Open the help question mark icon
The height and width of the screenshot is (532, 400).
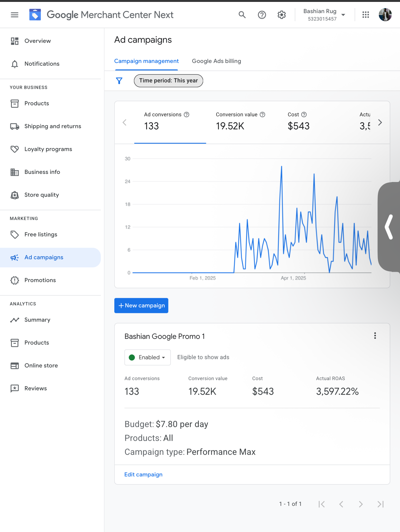click(262, 15)
